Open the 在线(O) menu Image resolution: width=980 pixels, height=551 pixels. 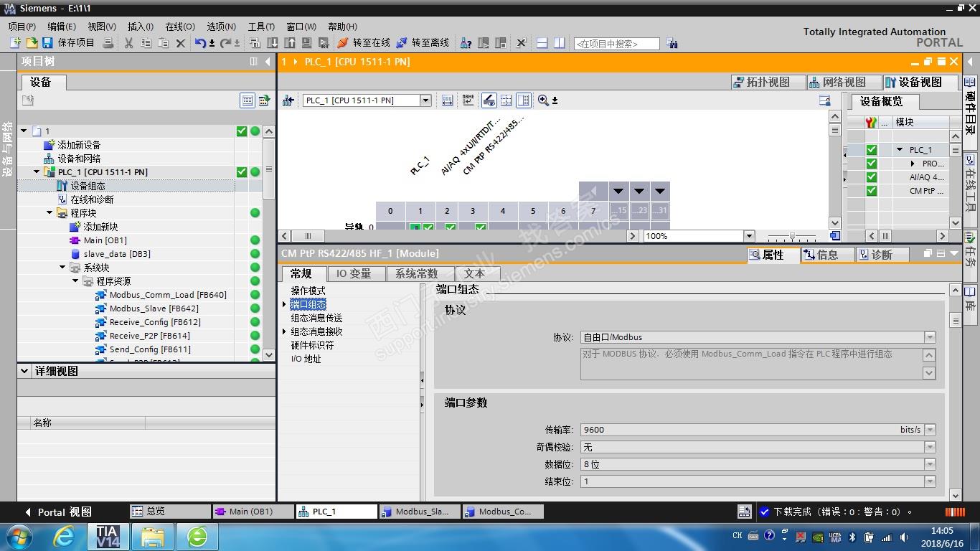pyautogui.click(x=180, y=27)
